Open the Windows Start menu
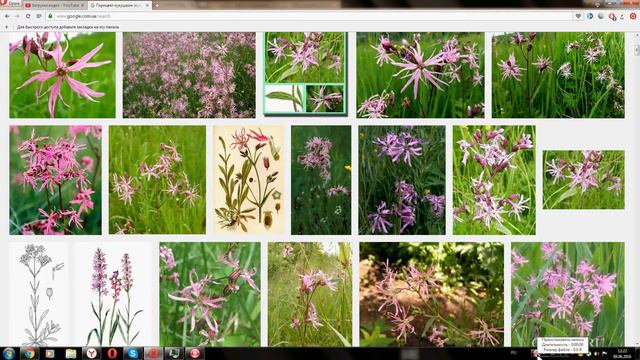The height and width of the screenshot is (360, 640). [9, 353]
